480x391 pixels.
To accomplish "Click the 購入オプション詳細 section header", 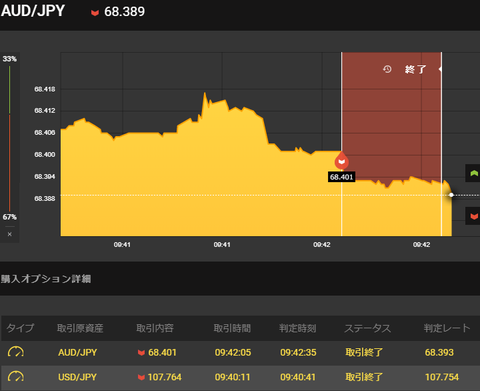I will click(x=46, y=279).
